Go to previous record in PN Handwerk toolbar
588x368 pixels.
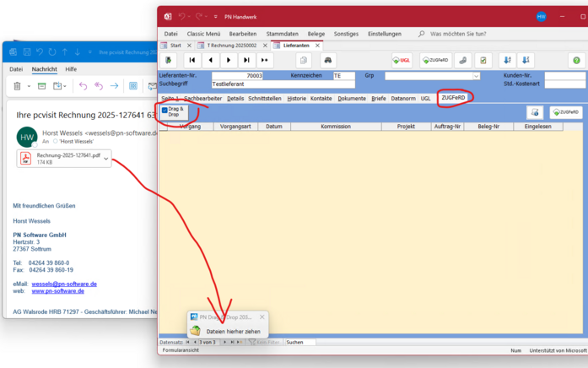click(210, 60)
